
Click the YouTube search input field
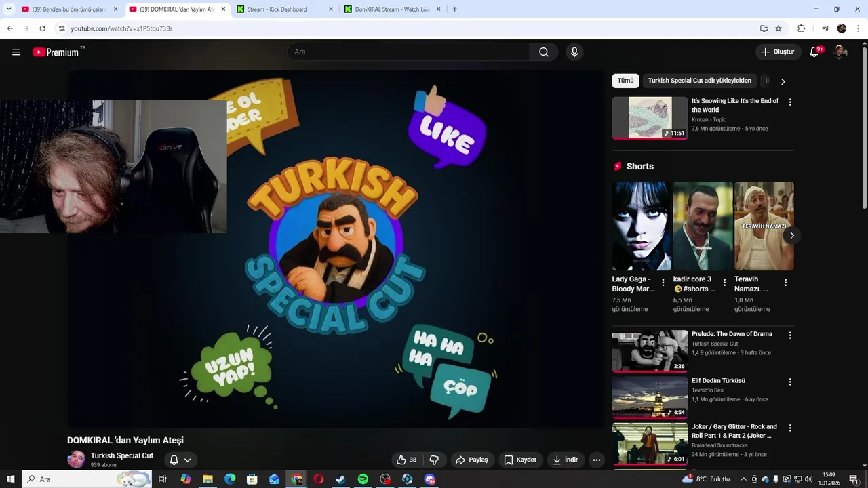[409, 52]
